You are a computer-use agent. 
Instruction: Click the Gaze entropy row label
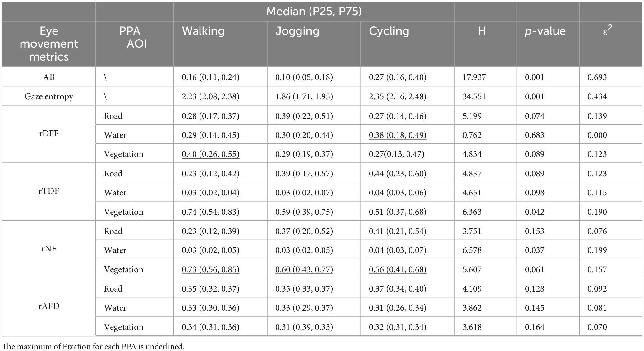(49, 96)
